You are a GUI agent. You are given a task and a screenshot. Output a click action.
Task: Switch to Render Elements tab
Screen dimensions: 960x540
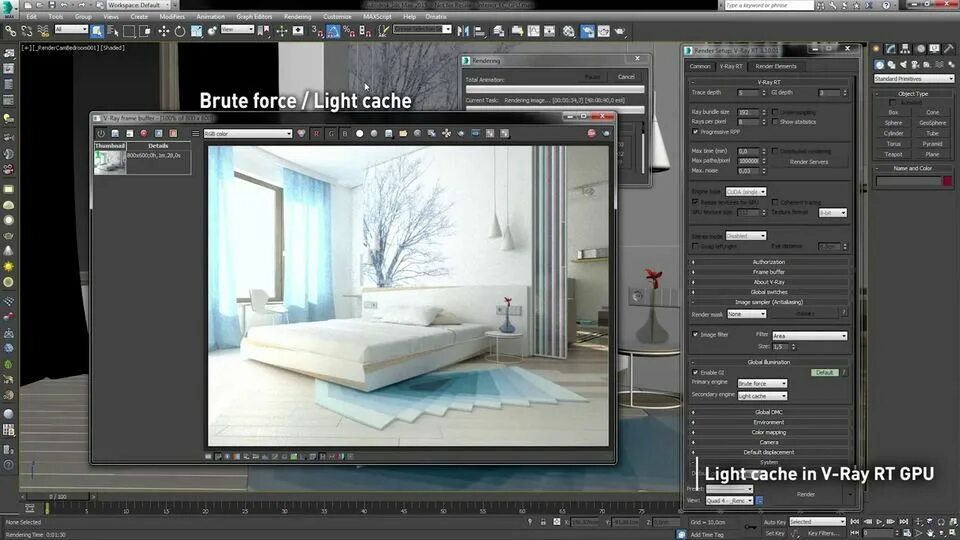(776, 66)
